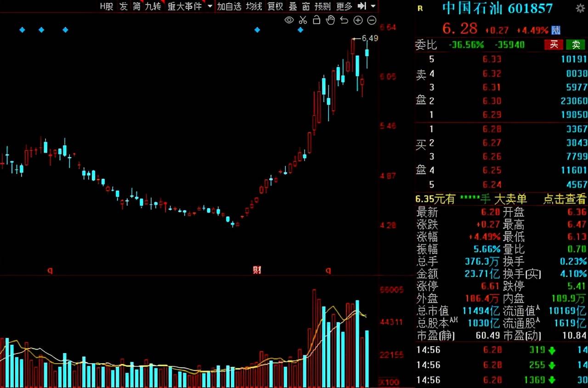
Task: Click the 财 marker under the chart
Action: pos(257,270)
